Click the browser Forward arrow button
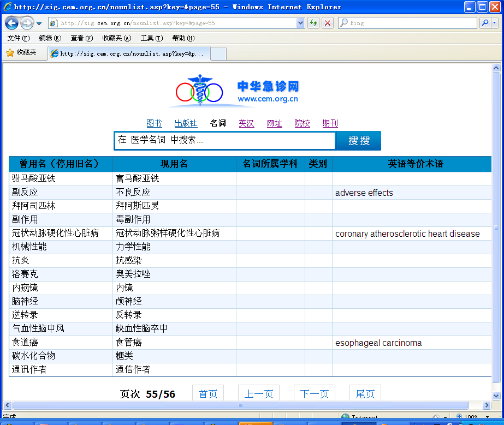Viewport: 504px width, 425px height. click(26, 23)
